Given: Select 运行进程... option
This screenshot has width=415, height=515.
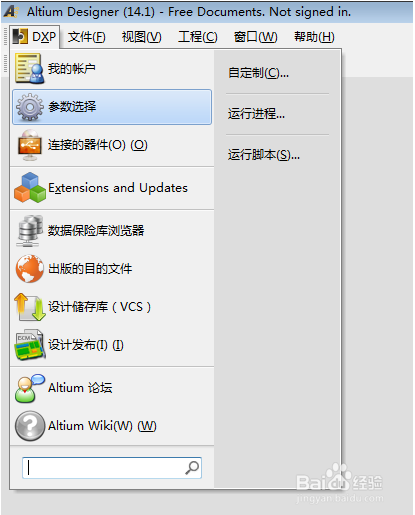Looking at the screenshot, I should [x=256, y=114].
